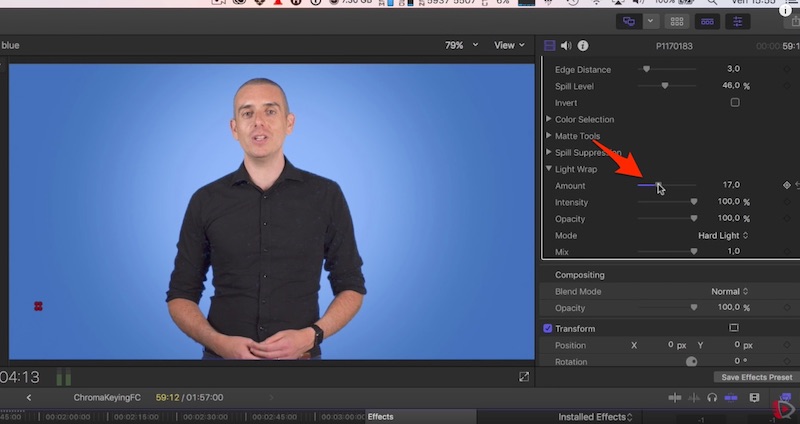Click the Spill Level value 46,0
The width and height of the screenshot is (800, 424).
731,86
